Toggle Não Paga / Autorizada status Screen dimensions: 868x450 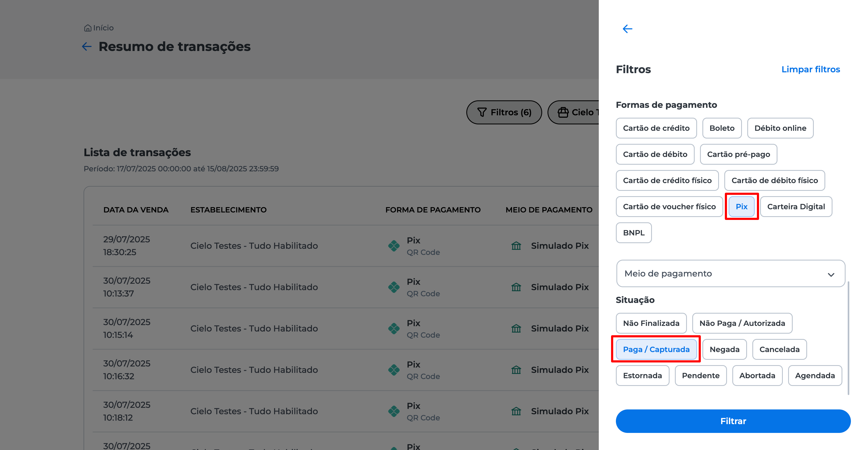(742, 323)
